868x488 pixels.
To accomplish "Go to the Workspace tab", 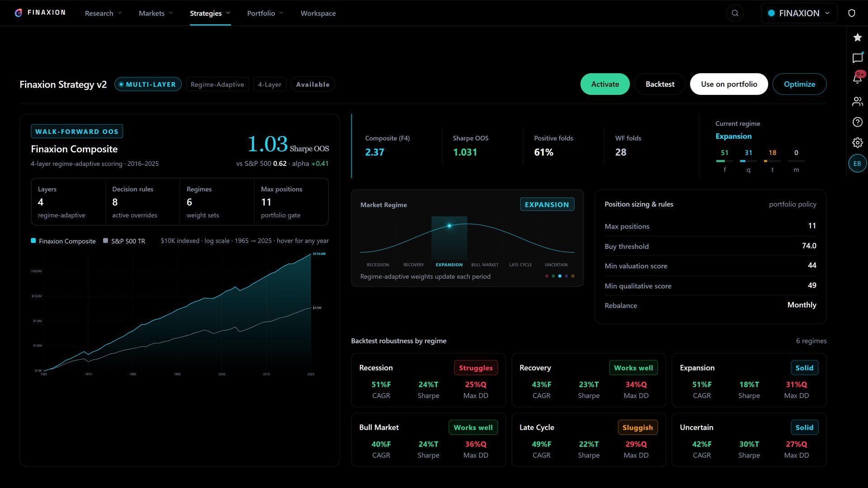I will coord(318,13).
